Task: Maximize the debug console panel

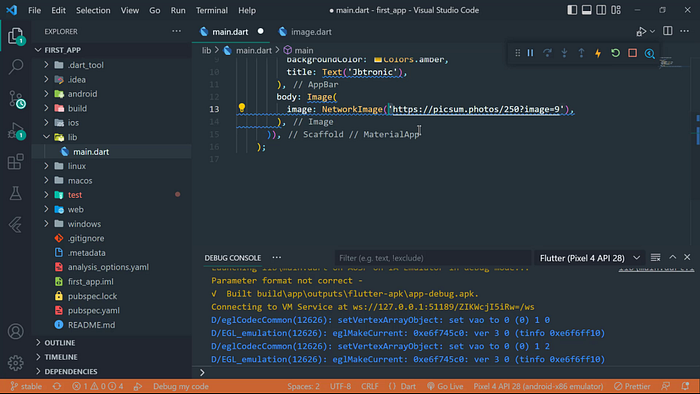Action: click(x=673, y=257)
